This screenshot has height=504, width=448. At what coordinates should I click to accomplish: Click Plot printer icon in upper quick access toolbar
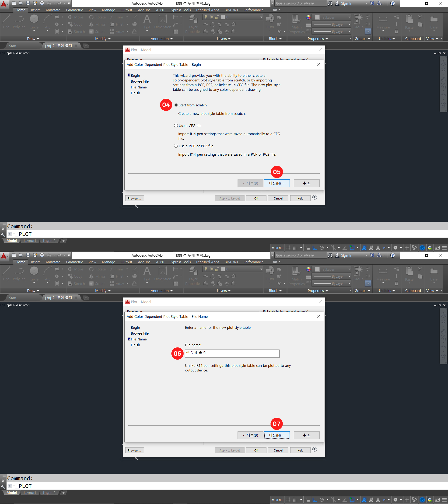[42, 3]
